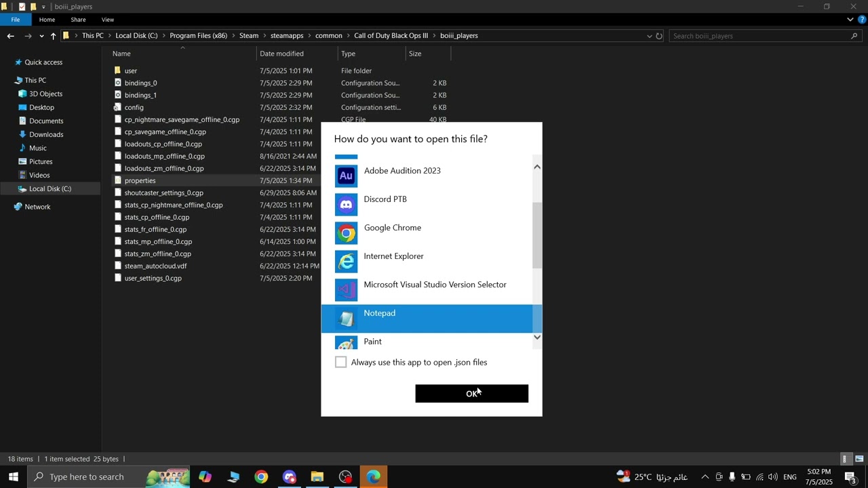This screenshot has width=868, height=488.
Task: Switch to large thumbnails view icon
Action: click(859, 459)
